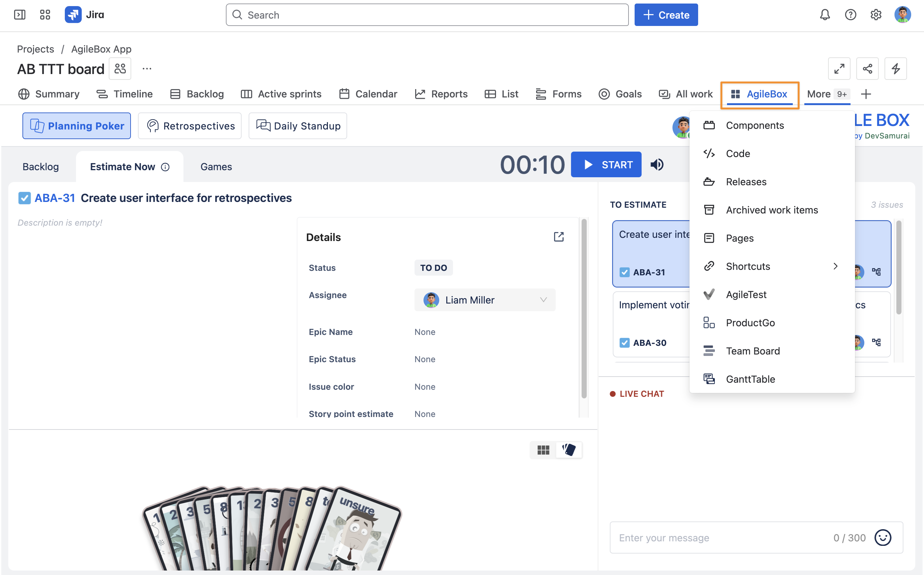924x575 pixels.
Task: Toggle the fanned cards view
Action: 569,450
